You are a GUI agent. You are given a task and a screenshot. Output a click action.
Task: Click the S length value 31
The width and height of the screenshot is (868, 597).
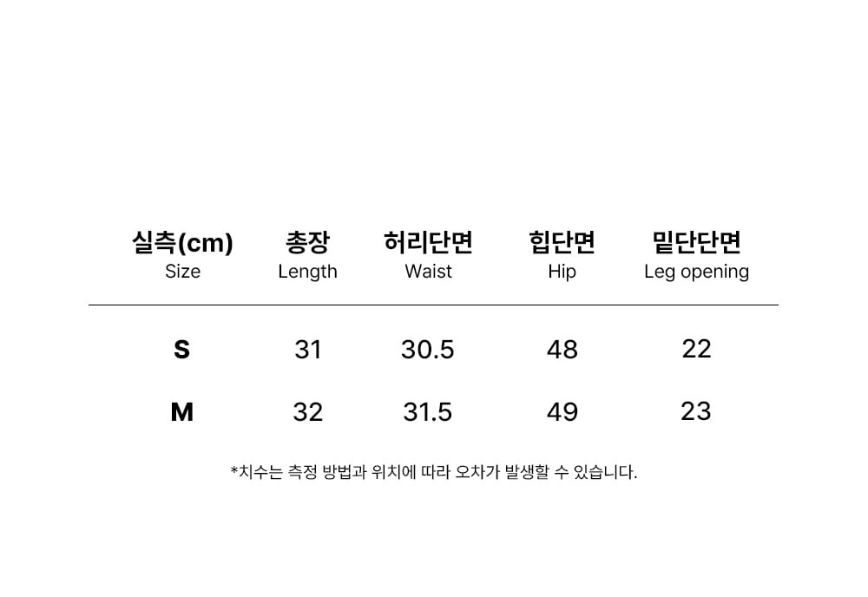pyautogui.click(x=308, y=350)
